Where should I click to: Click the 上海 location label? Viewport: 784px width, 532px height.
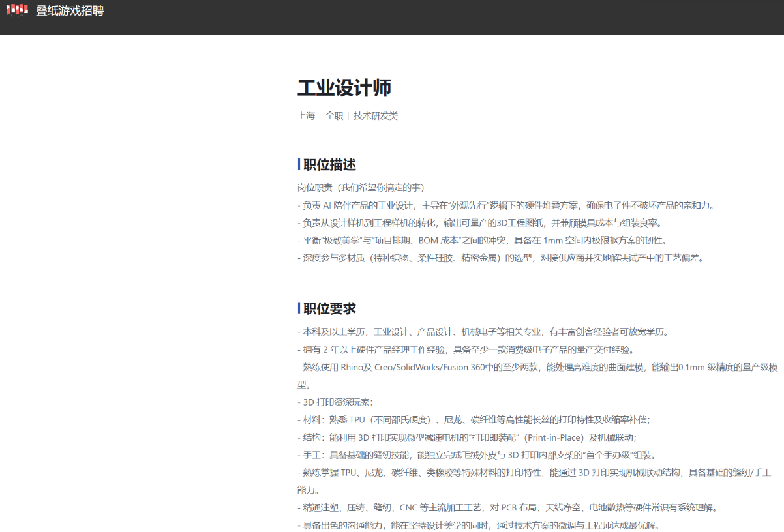pos(306,115)
